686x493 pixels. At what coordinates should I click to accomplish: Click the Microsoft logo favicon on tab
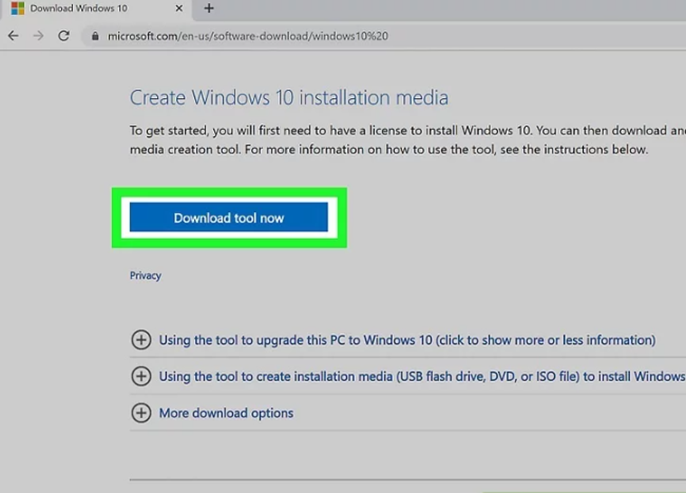click(18, 8)
